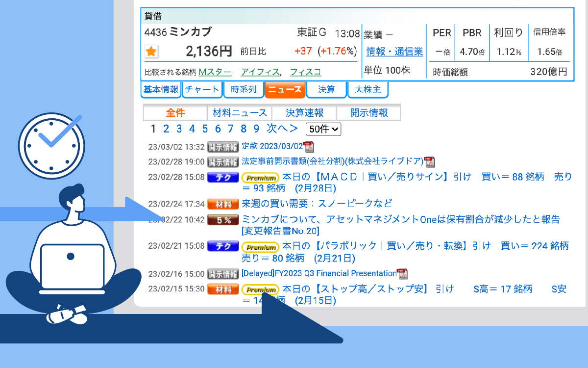Open compared stock フィスコ
Viewport: 588px width, 368px height.
pyautogui.click(x=306, y=72)
